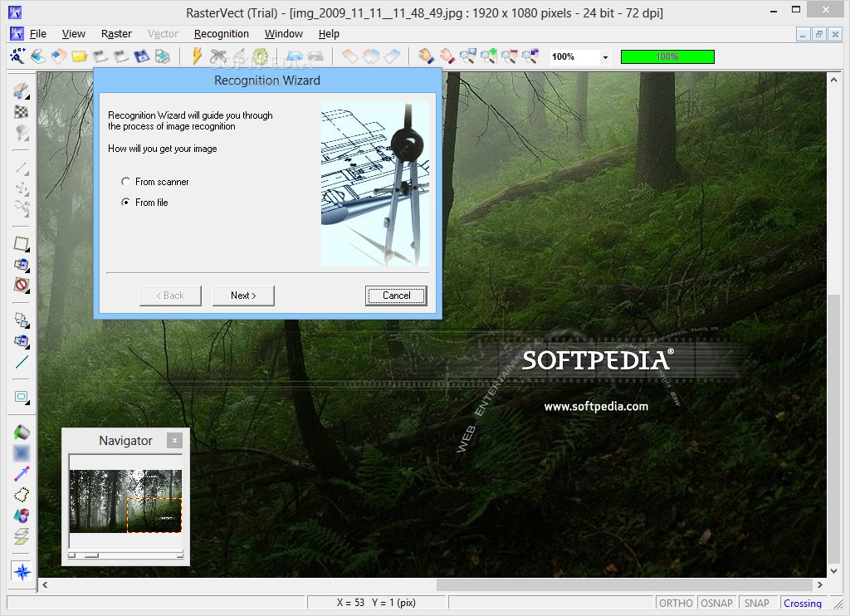850x616 pixels.
Task: Click the zoom previous magnifier with purple arrow
Action: pos(530,56)
